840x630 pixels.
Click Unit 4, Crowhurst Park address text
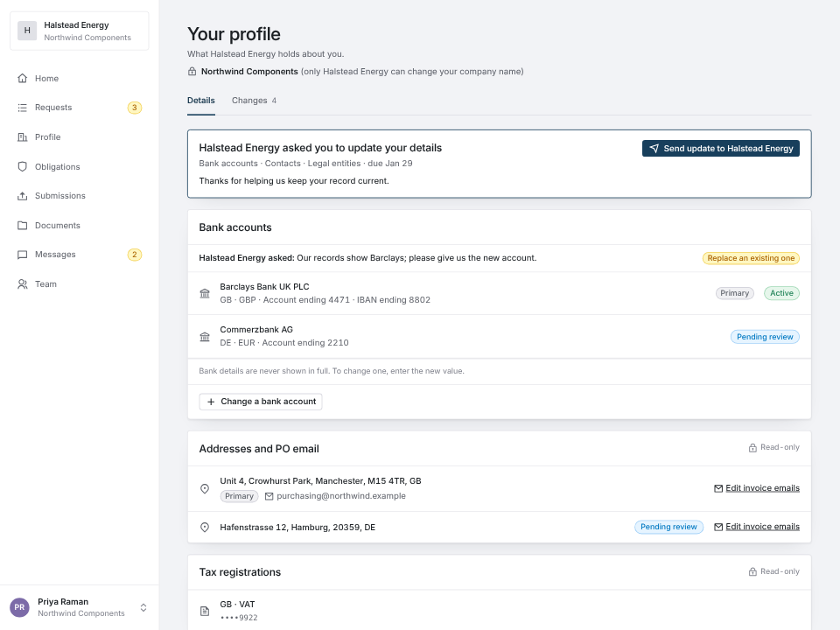[x=320, y=481]
